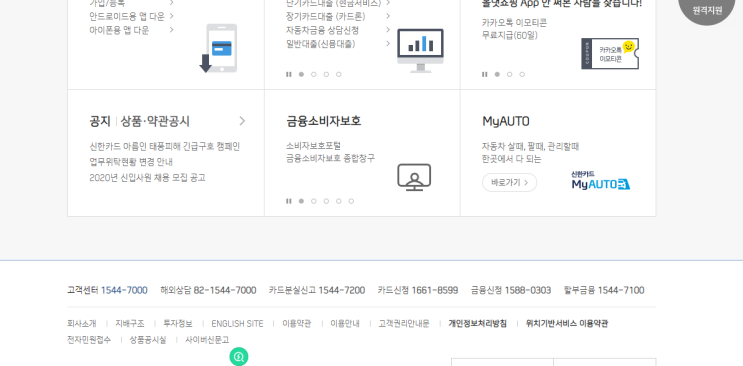The height and width of the screenshot is (366, 743).
Task: Click the MyAUTO 바로가기 button
Action: (x=509, y=183)
